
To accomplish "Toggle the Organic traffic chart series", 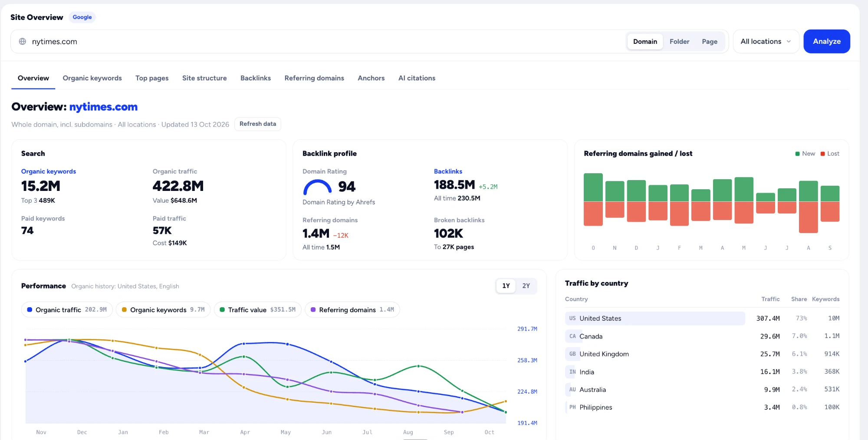I will click(67, 310).
